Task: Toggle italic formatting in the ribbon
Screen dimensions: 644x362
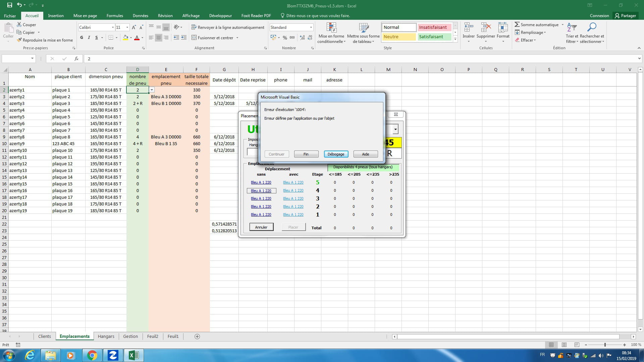Action: click(89, 38)
